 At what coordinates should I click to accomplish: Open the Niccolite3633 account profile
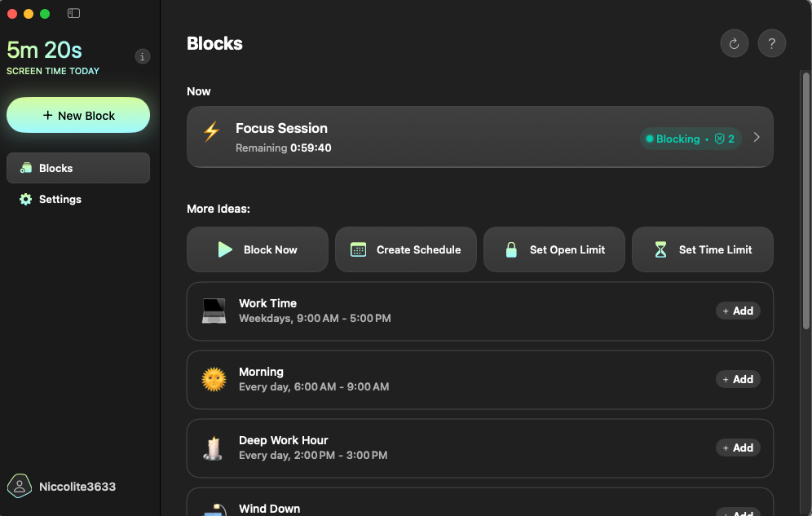point(62,487)
